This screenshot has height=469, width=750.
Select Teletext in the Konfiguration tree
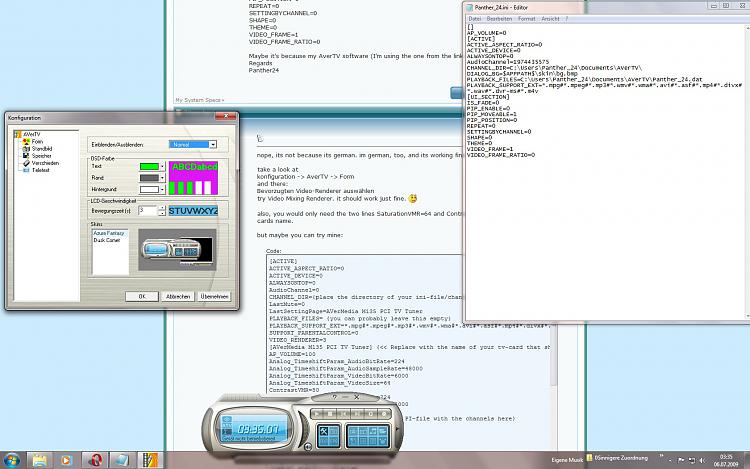(40, 170)
